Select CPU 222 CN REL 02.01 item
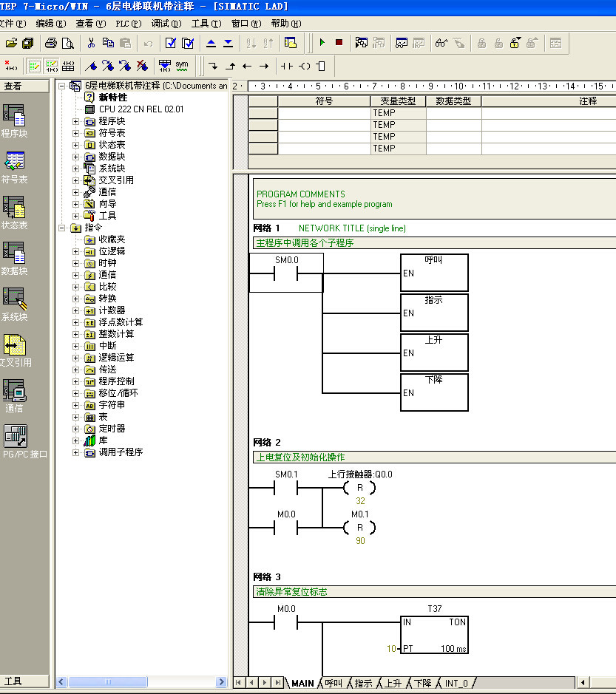This screenshot has width=616, height=694. coord(141,109)
